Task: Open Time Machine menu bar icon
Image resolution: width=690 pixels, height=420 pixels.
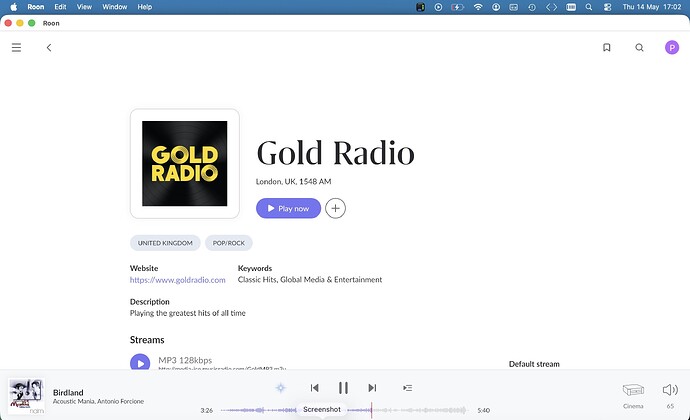Action: 532,7
